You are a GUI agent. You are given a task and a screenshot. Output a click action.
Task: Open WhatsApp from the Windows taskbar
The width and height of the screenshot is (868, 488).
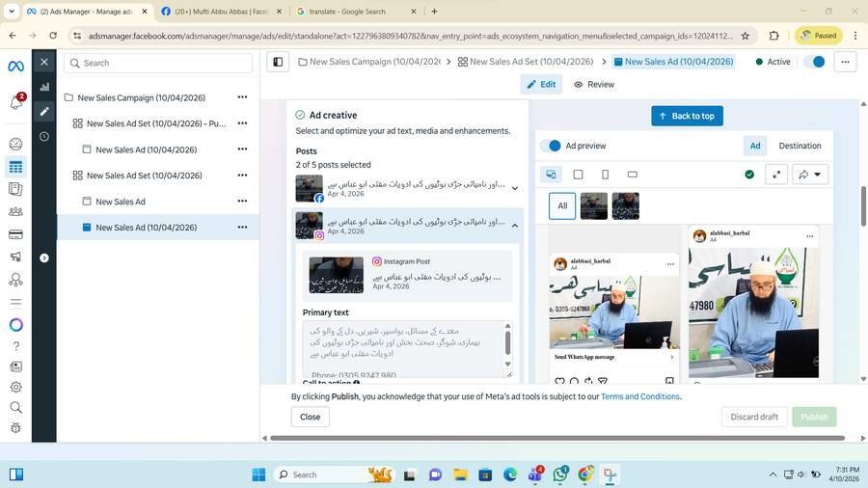[560, 474]
